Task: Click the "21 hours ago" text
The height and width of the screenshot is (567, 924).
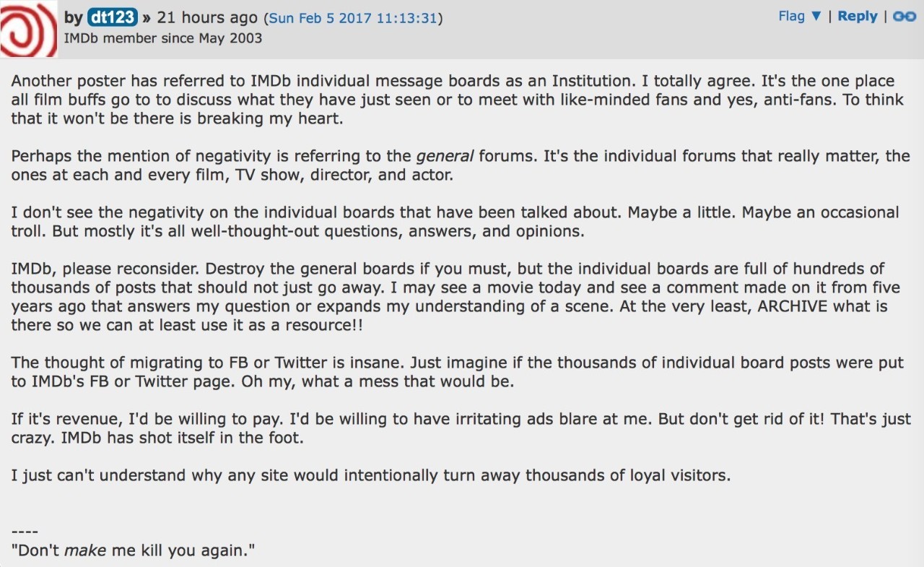Action: [x=206, y=17]
